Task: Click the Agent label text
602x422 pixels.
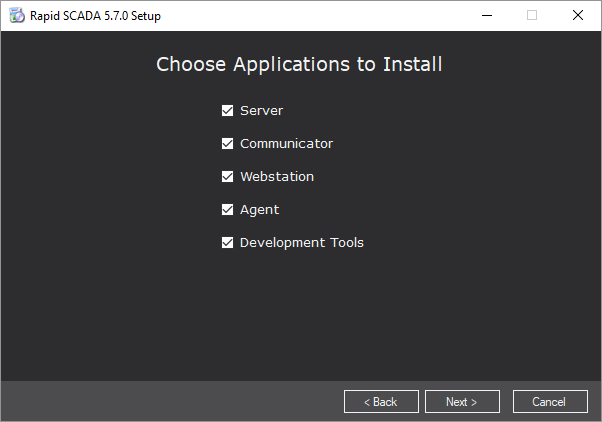Action: point(260,210)
